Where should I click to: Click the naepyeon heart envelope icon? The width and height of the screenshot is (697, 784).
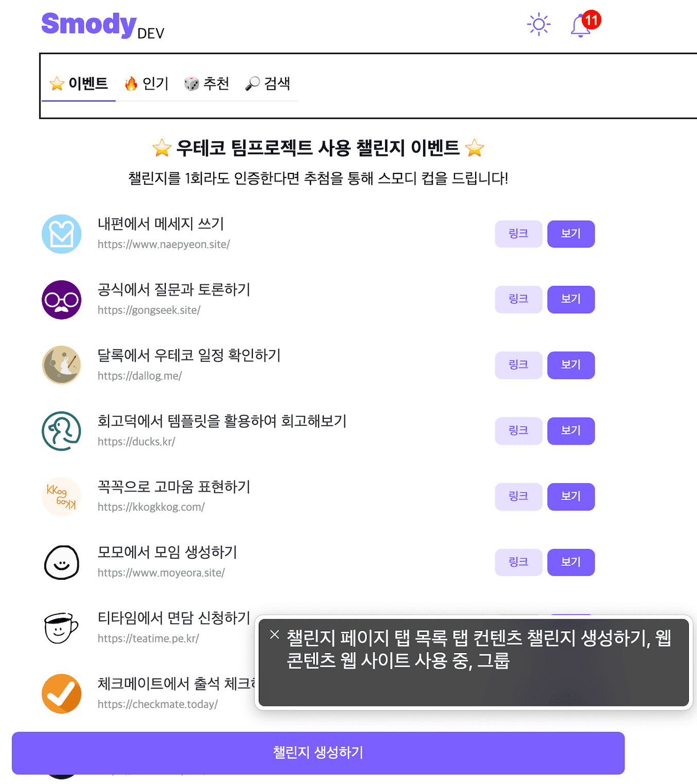click(x=62, y=234)
